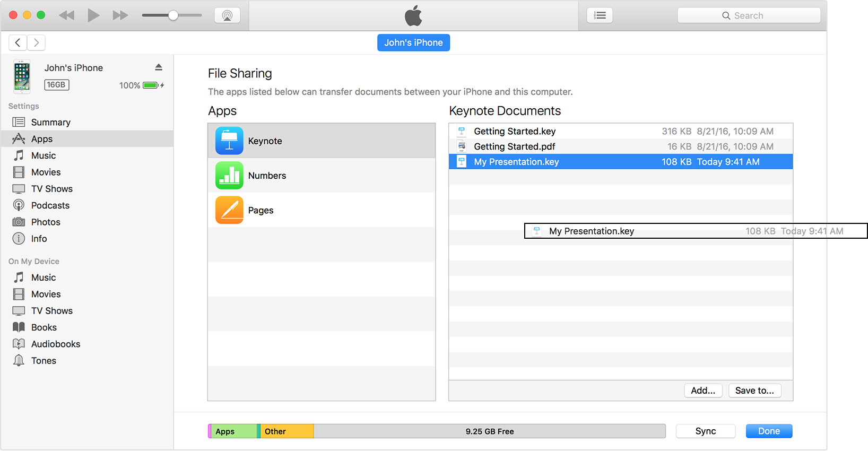This screenshot has height=451, width=868.
Task: Click the battery charge indicator icon
Action: pyautogui.click(x=151, y=85)
